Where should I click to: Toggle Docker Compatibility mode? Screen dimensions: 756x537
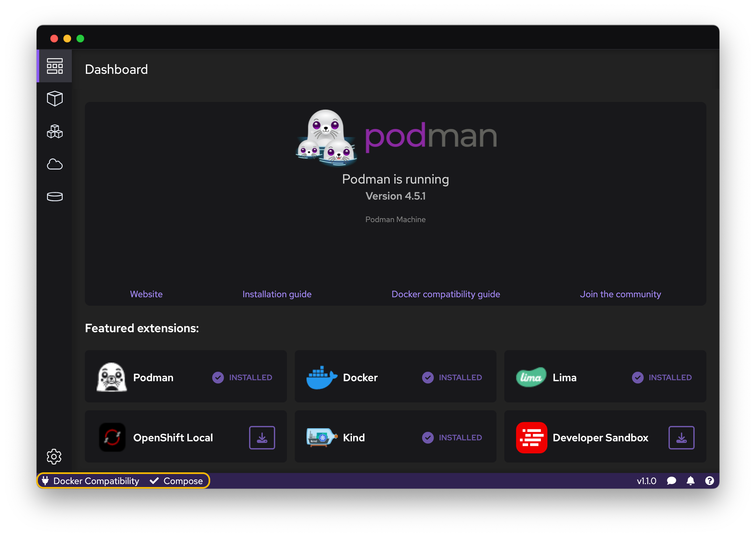[90, 480]
